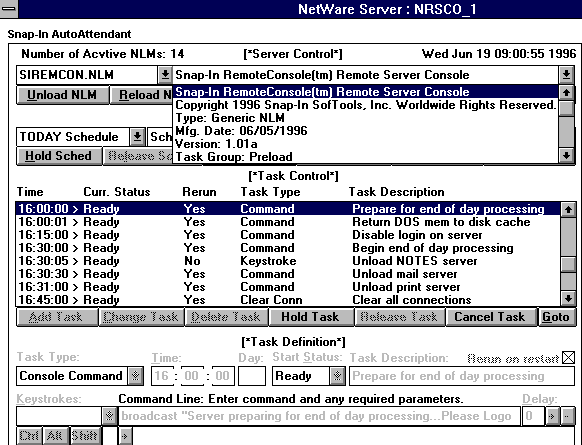Click the Time hours field showing 16
Viewport: 582px width, 445px height.
(x=162, y=376)
